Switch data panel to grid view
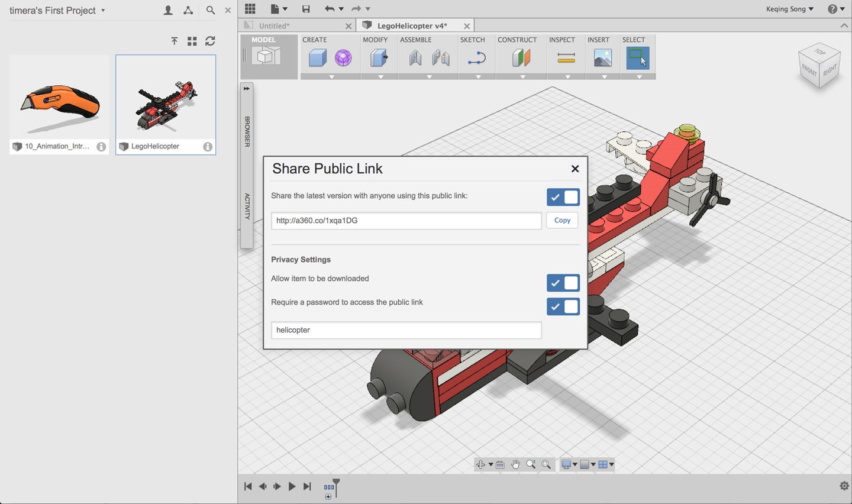Viewport: 852px width, 504px height. (x=192, y=41)
